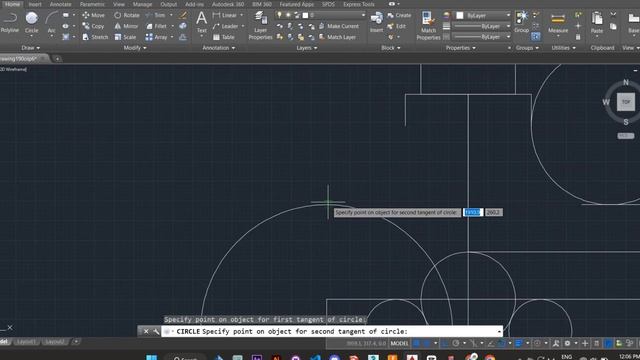This screenshot has height=360, width=640.
Task: Open the View ribbon tab
Action: point(119,4)
